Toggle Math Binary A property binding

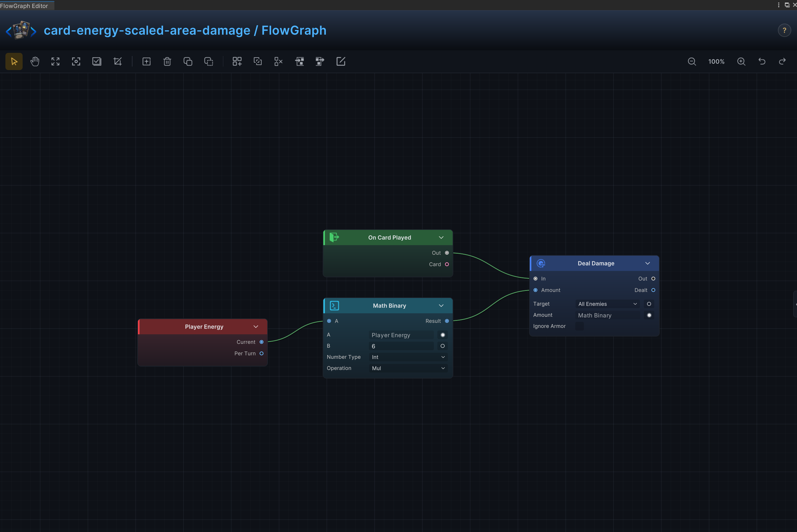click(442, 335)
